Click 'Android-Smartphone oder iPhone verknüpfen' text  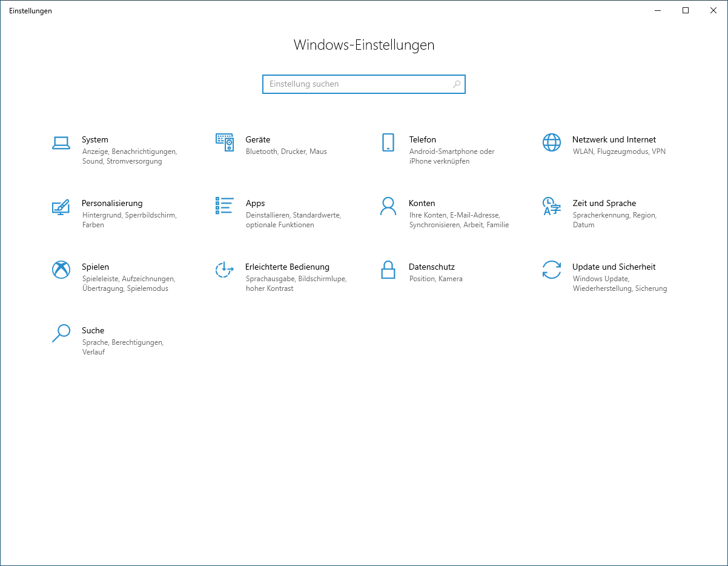click(x=452, y=156)
